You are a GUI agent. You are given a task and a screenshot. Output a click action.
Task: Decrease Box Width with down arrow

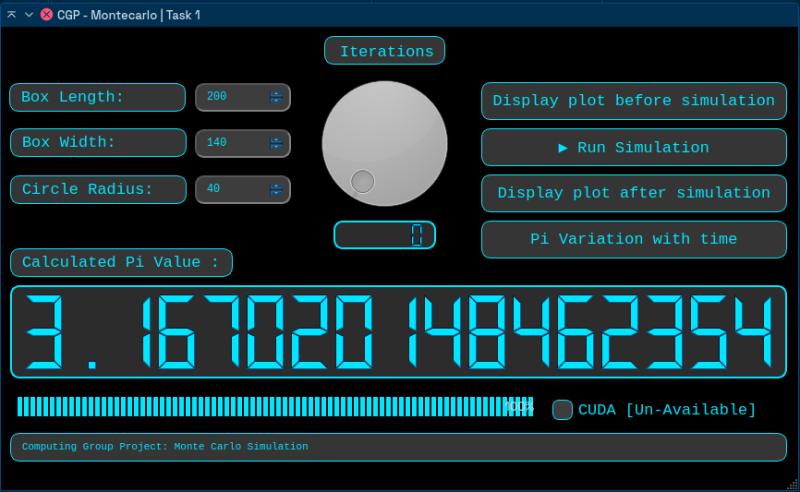[276, 146]
